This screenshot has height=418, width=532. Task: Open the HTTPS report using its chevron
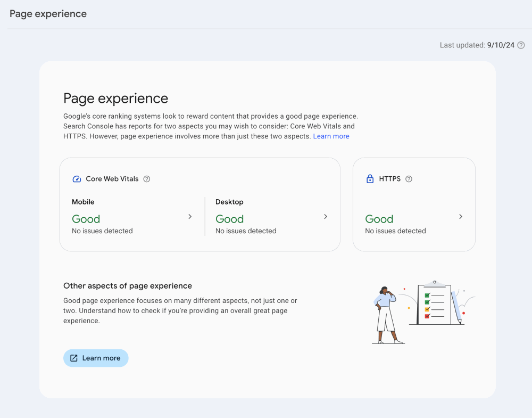460,216
